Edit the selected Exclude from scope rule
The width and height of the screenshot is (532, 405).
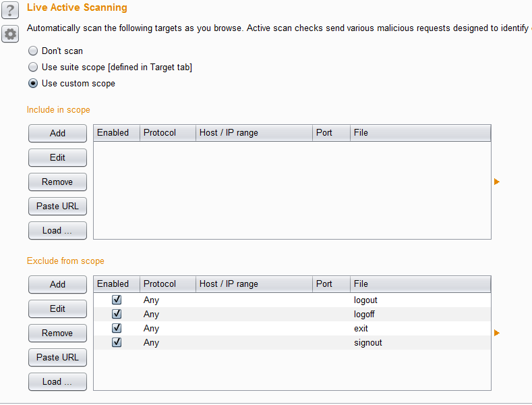pos(57,309)
